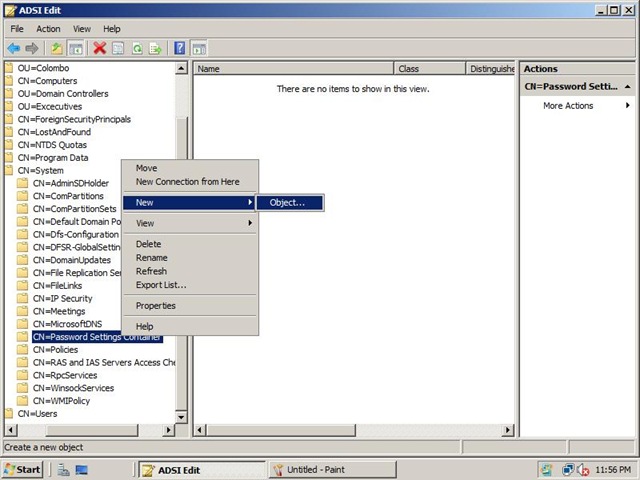
Task: Select the CN=Policies tree folder
Action: (56, 349)
